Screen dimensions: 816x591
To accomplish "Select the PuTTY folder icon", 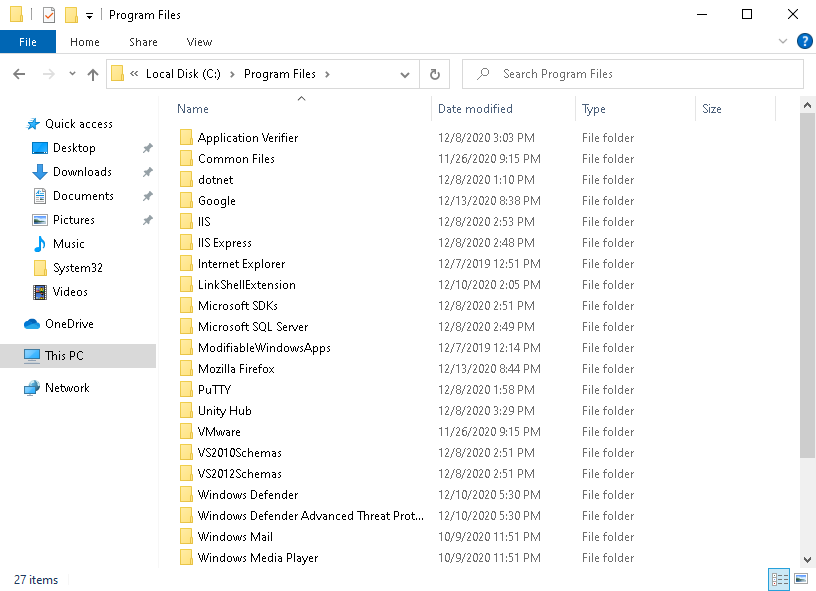I will tap(186, 389).
